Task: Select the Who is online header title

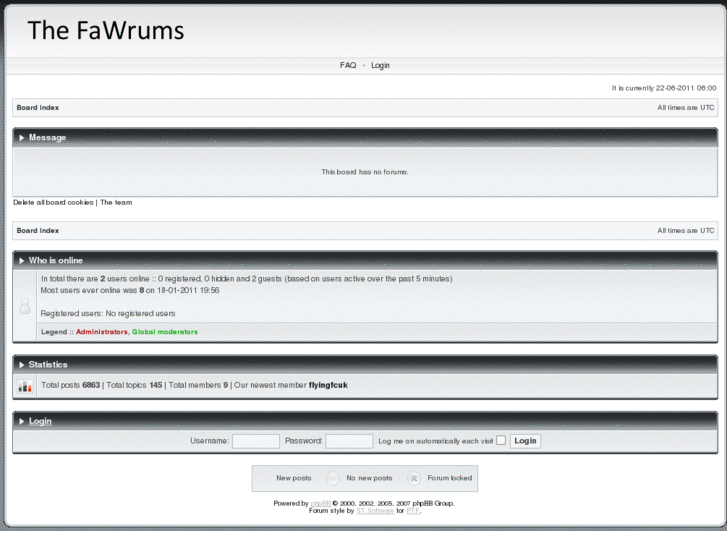Action: click(56, 261)
